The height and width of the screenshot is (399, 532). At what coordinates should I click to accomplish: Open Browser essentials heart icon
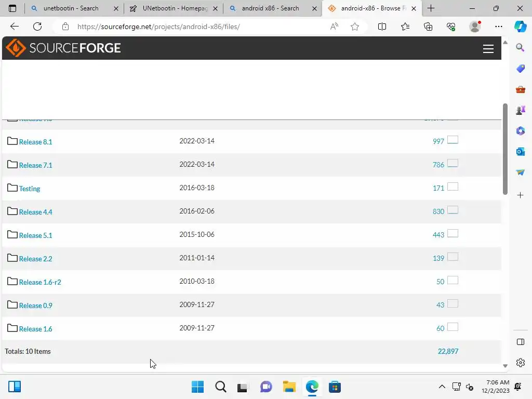[451, 26]
